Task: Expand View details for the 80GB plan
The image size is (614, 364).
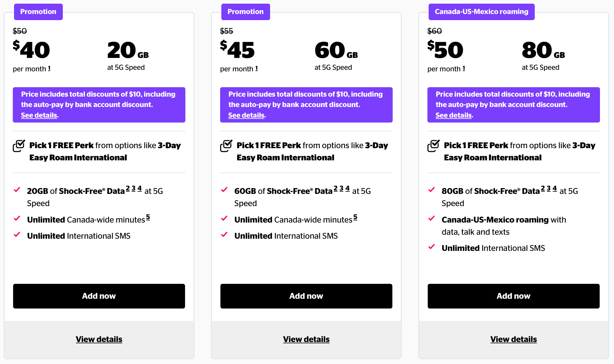Action: [x=514, y=339]
